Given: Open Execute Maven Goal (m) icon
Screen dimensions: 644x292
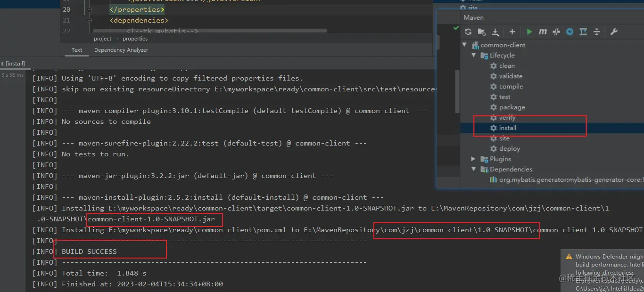Looking at the screenshot, I should click(543, 32).
